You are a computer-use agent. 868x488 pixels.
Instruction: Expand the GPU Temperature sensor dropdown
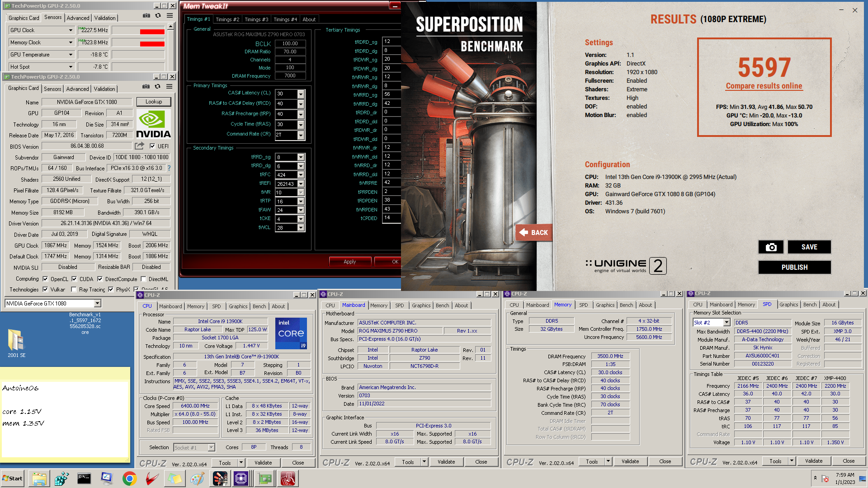[x=71, y=55]
